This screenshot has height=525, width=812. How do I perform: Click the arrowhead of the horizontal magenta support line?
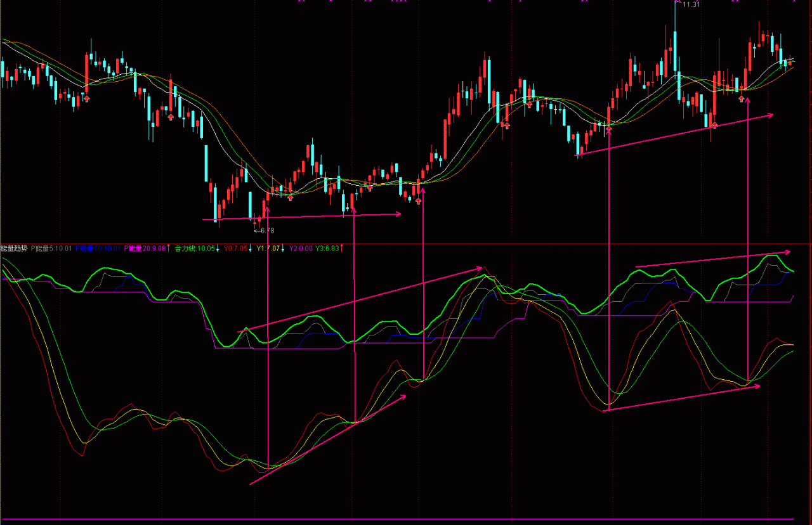(x=398, y=214)
